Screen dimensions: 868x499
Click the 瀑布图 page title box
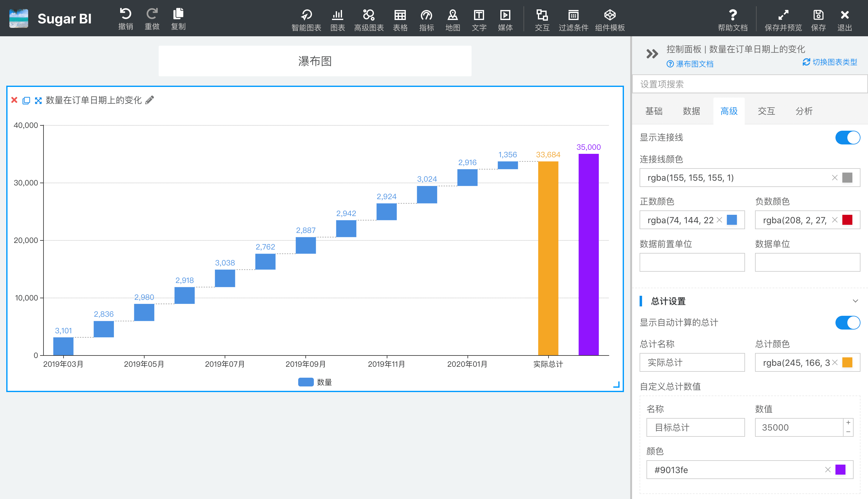tap(315, 61)
